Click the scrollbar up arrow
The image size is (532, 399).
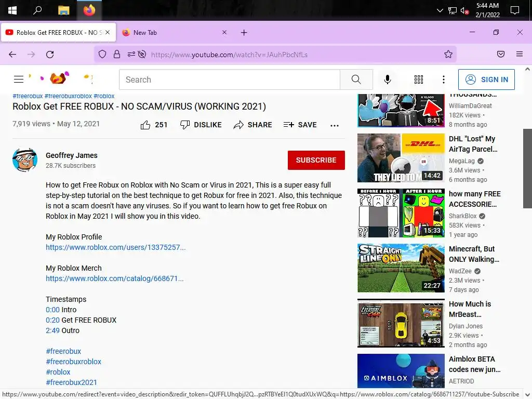pyautogui.click(x=528, y=69)
